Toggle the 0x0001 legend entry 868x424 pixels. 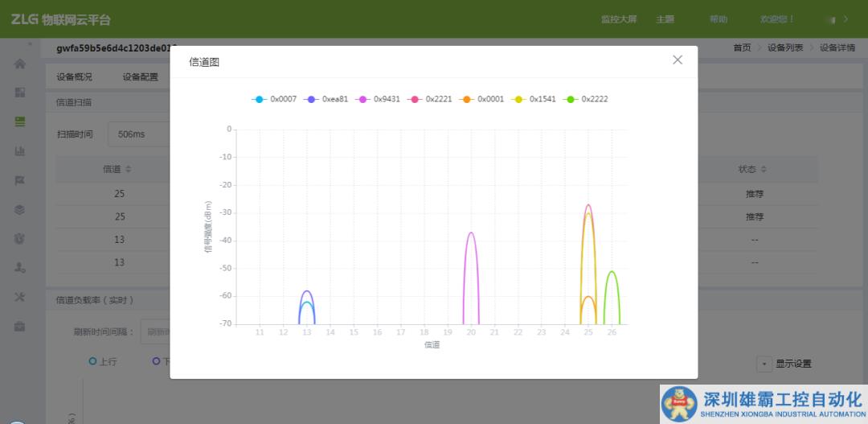[x=482, y=99]
